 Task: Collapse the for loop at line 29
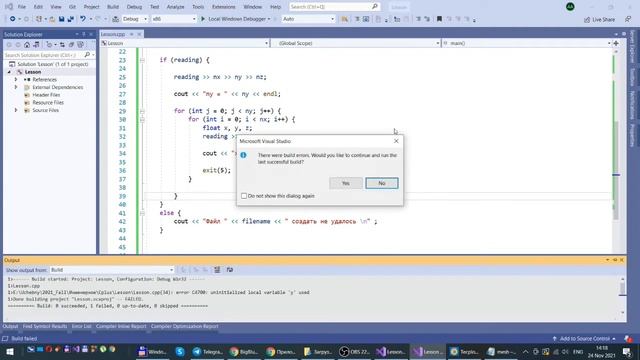(142, 111)
